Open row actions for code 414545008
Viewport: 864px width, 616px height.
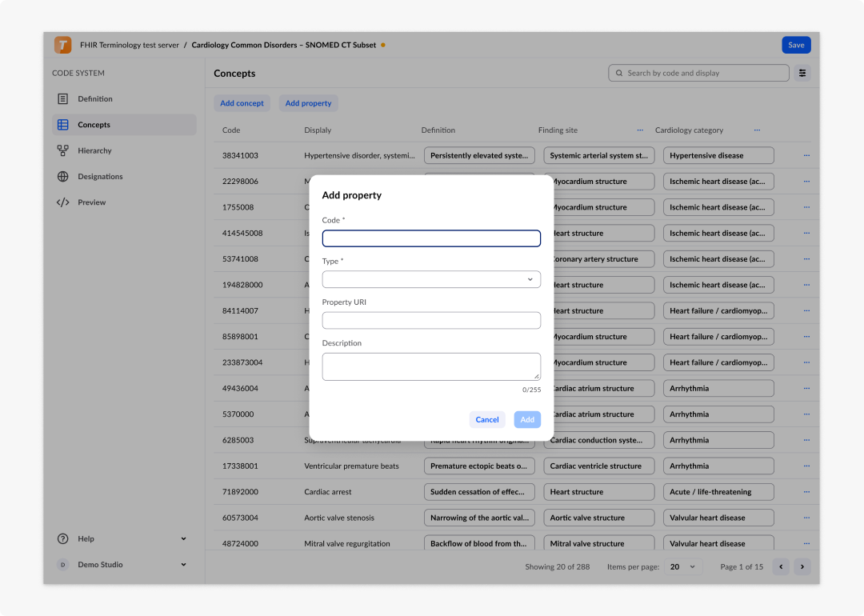[806, 233]
